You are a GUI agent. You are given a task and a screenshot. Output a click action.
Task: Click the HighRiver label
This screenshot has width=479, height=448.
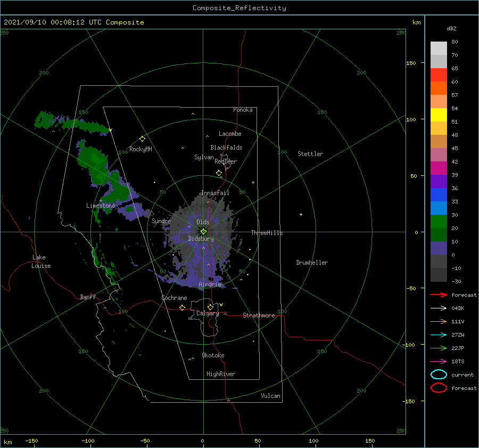coord(220,374)
